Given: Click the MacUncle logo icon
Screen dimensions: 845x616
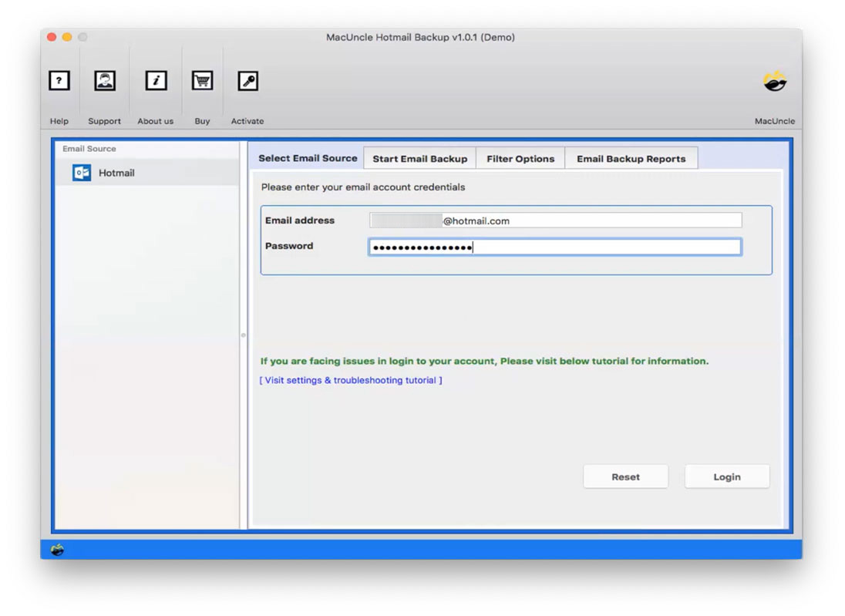Looking at the screenshot, I should click(775, 80).
